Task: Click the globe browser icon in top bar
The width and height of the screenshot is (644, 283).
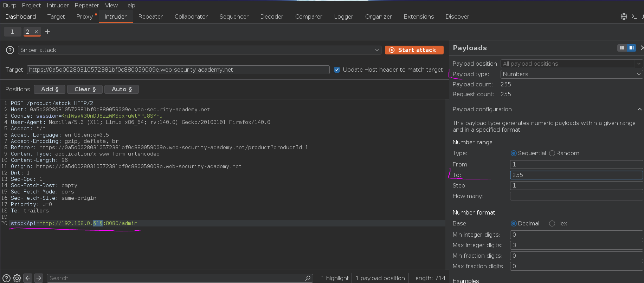Action: 624,17
